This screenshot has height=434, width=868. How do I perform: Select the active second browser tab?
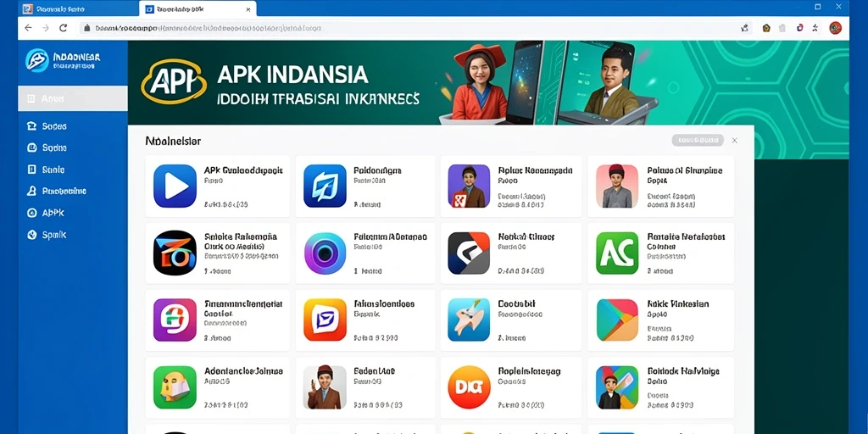coord(198,8)
